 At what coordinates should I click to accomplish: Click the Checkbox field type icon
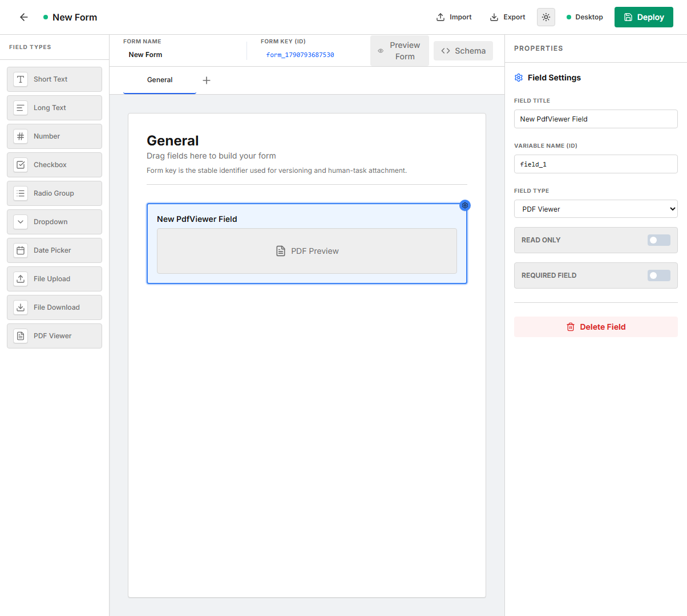21,165
